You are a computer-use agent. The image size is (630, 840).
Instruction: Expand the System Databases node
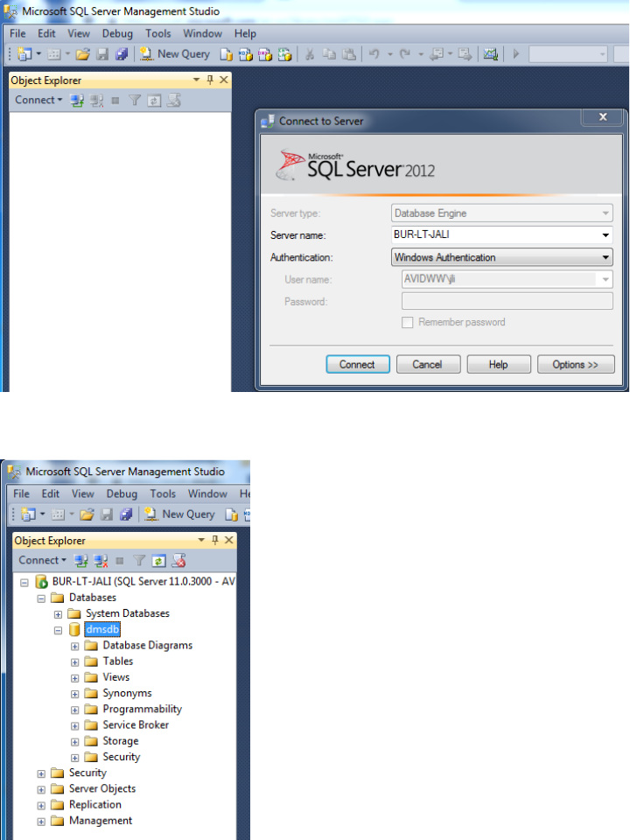point(58,614)
